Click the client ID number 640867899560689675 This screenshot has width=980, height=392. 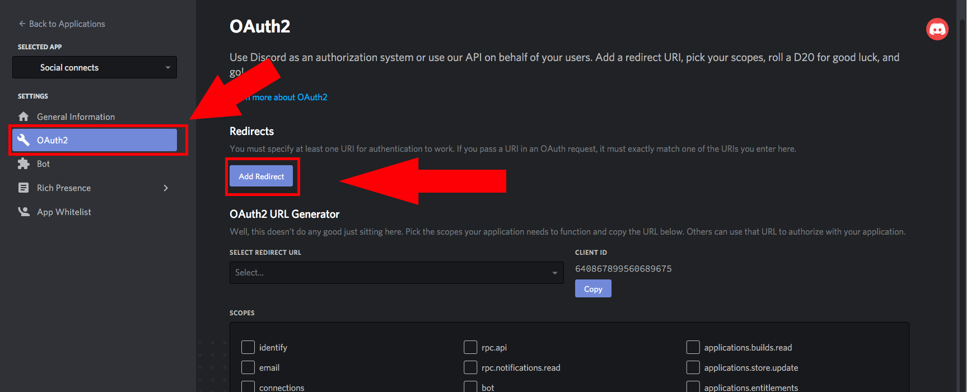(623, 269)
